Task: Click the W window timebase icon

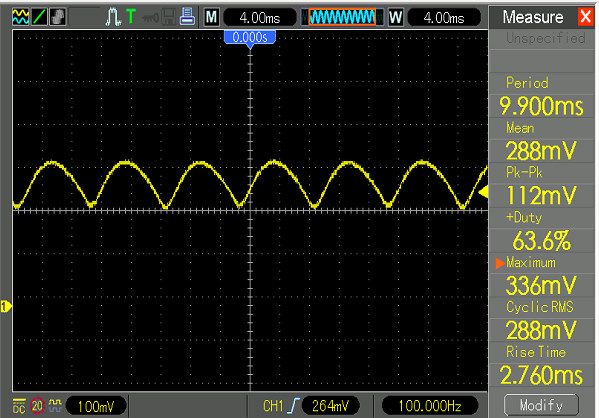Action: coord(395,17)
